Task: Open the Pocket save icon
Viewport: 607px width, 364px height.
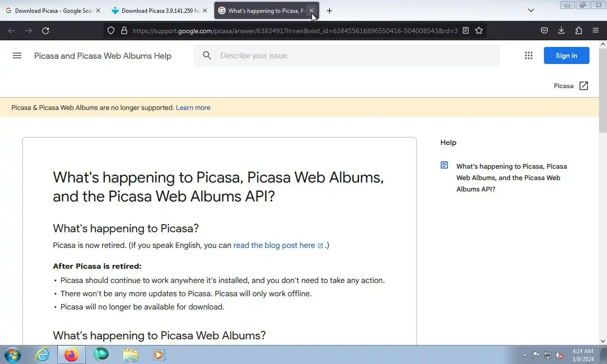Action: [544, 30]
